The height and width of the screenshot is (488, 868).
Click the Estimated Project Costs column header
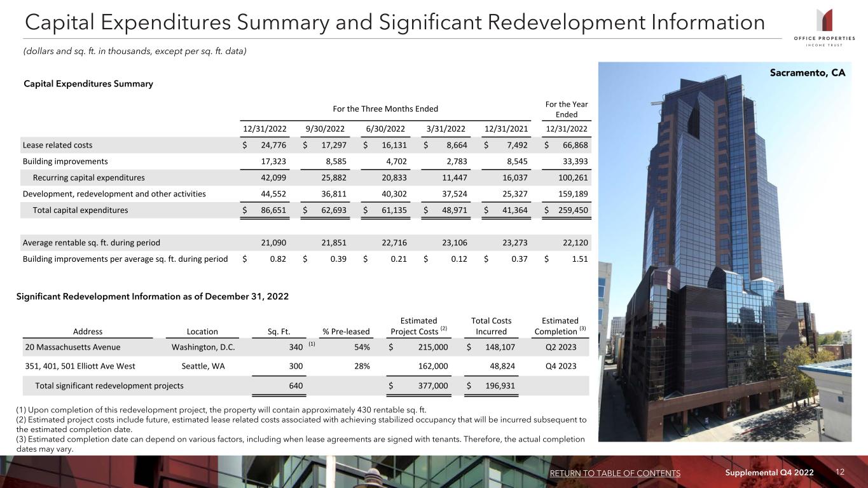[419, 326]
